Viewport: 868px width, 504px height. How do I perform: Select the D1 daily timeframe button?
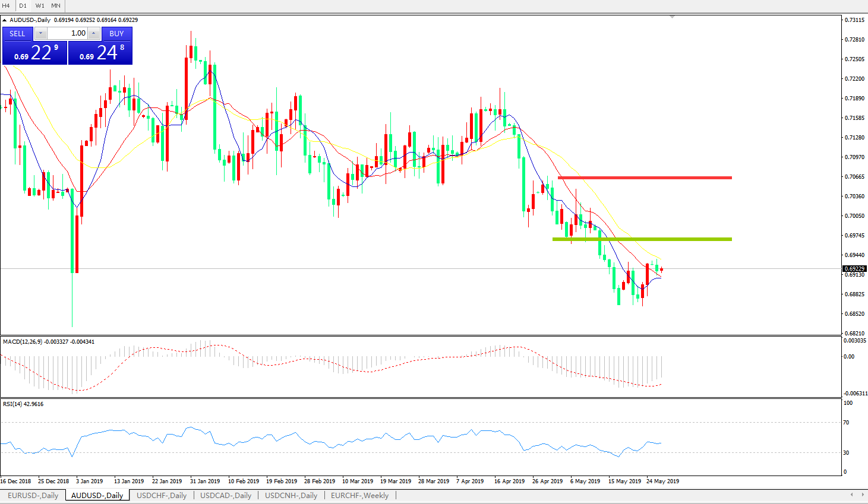23,5
